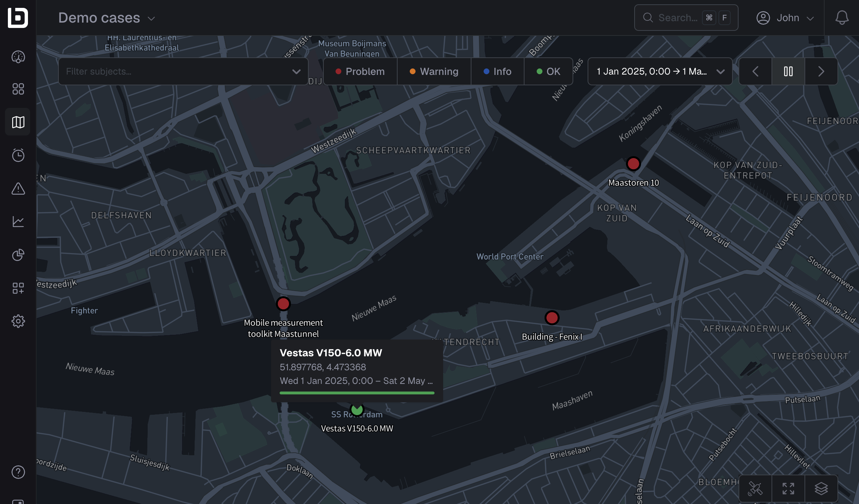
Task: Open the grid overview icon in sidebar
Action: (x=18, y=89)
